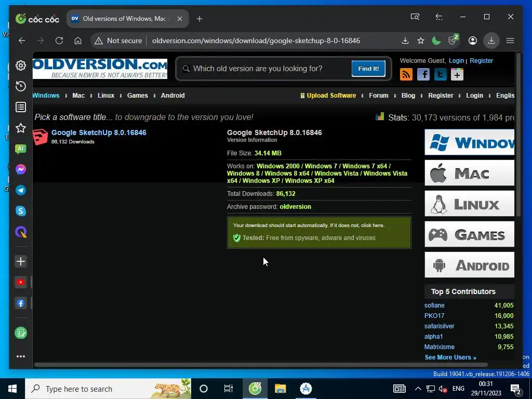Open the Windows platform banner

coord(469,142)
